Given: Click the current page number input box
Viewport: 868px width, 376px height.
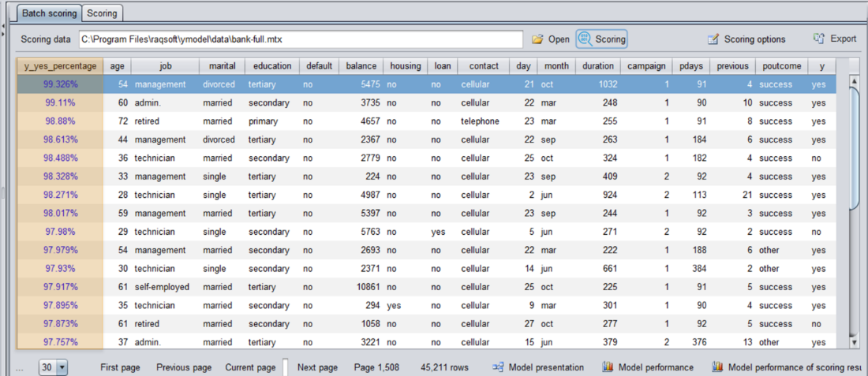Looking at the screenshot, I should click(286, 367).
